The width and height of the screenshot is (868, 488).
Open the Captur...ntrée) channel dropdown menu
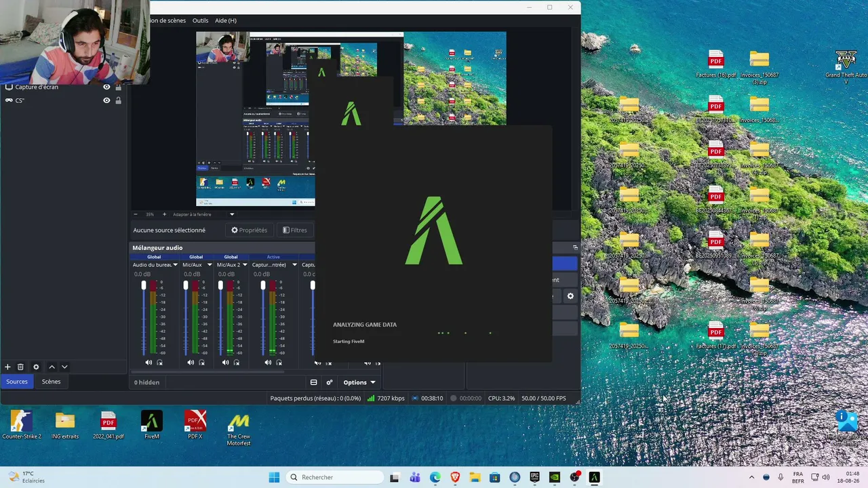[x=294, y=265]
